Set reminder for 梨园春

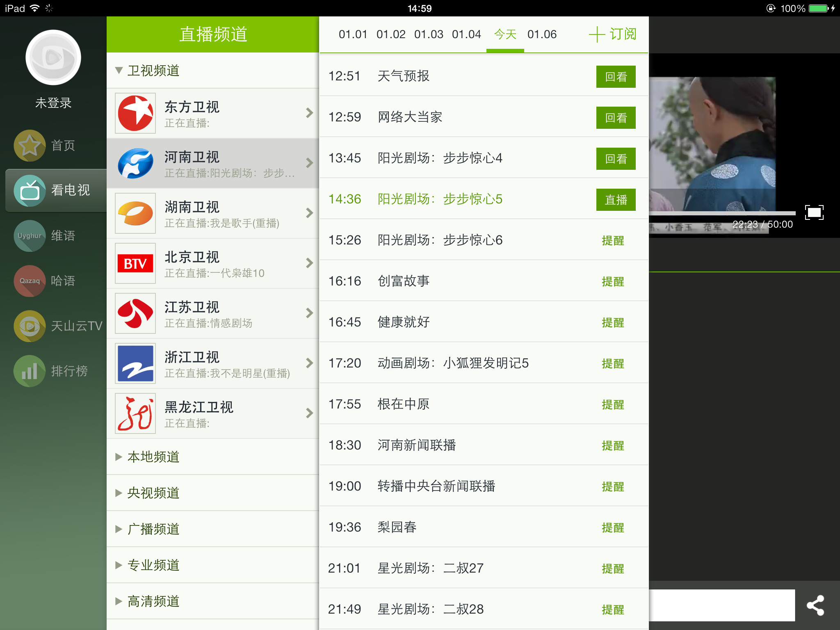click(613, 528)
